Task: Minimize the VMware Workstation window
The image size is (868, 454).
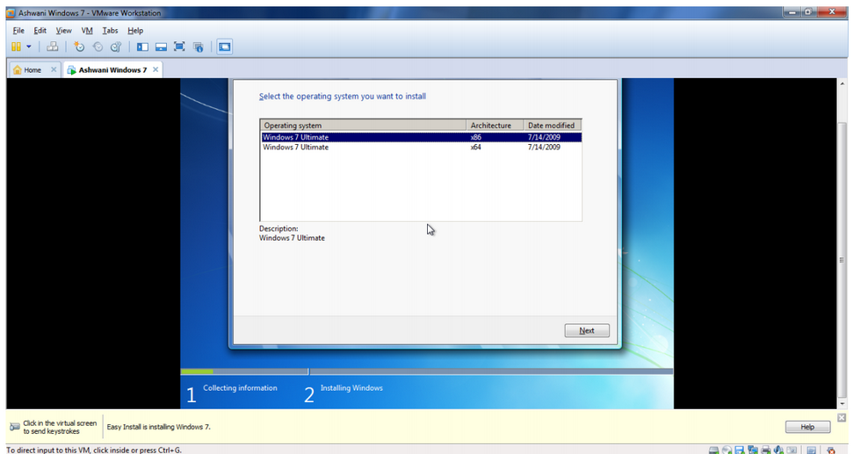Action: click(792, 11)
